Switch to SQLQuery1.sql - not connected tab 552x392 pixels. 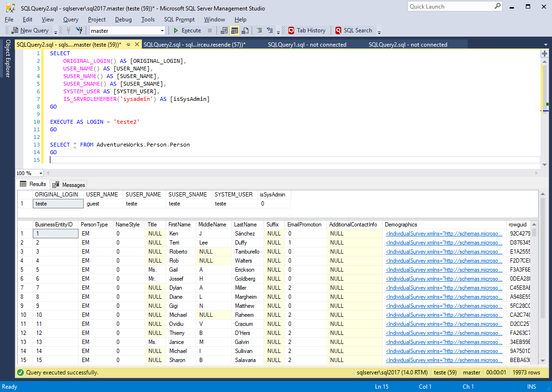pyautogui.click(x=307, y=45)
